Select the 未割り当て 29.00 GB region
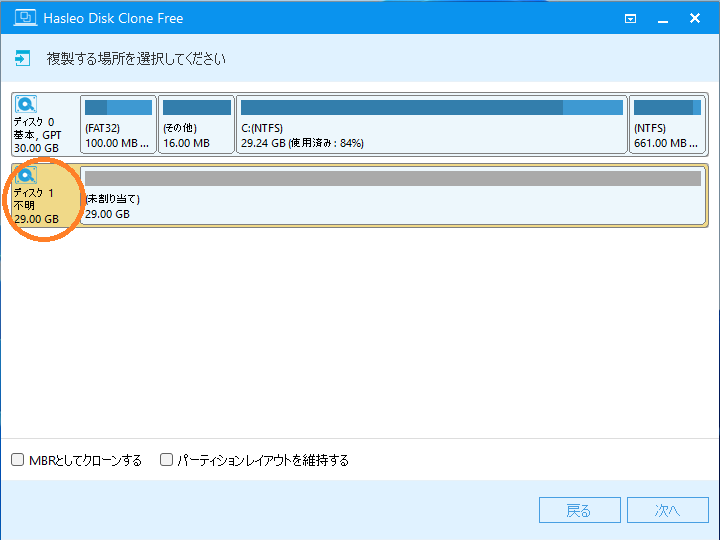The width and height of the screenshot is (720, 540). coord(393,196)
